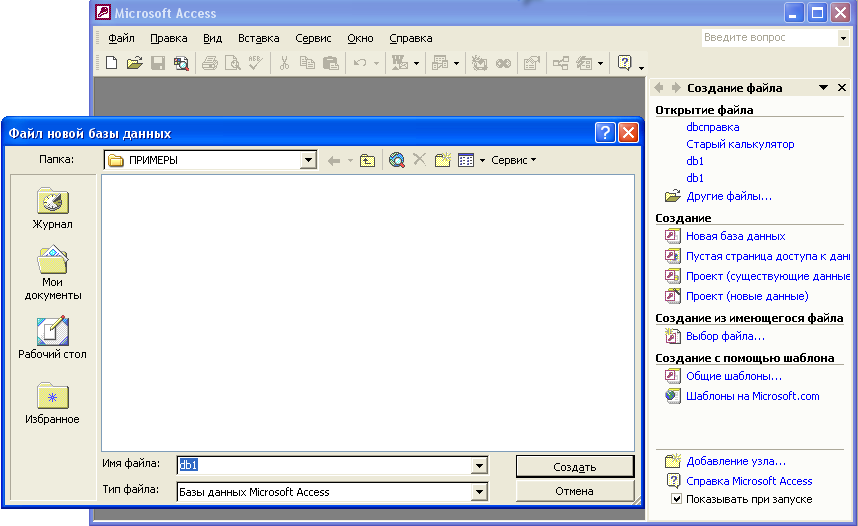Viewport: 858px width, 526px height.
Task: Click Шаблоны на Microsoft.com link
Action: tap(752, 396)
